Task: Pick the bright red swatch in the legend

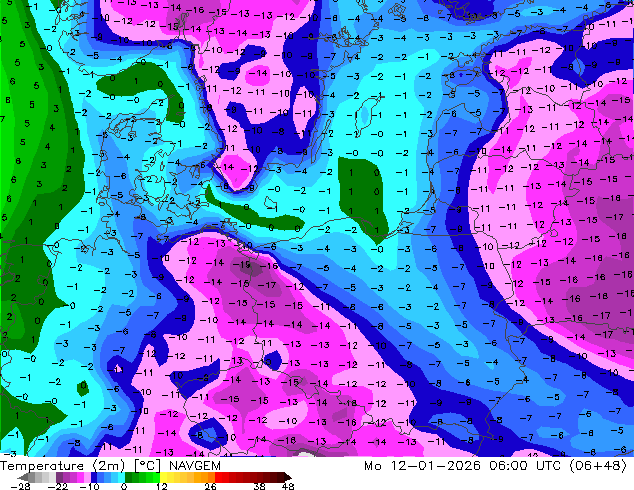Action: click(x=218, y=477)
